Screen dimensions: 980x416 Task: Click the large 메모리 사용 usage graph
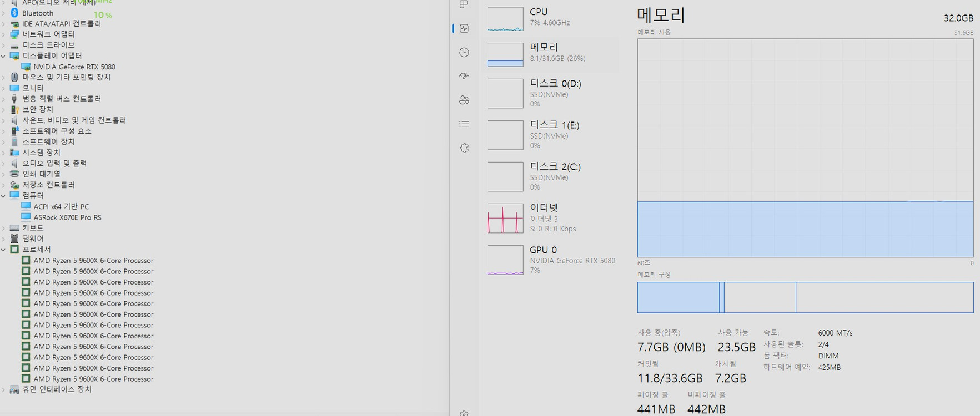click(805, 148)
